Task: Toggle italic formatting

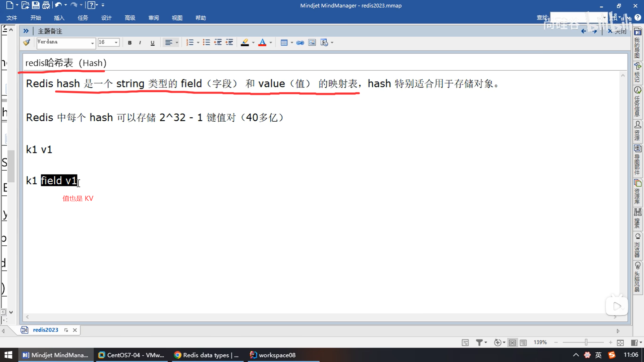Action: point(140,43)
